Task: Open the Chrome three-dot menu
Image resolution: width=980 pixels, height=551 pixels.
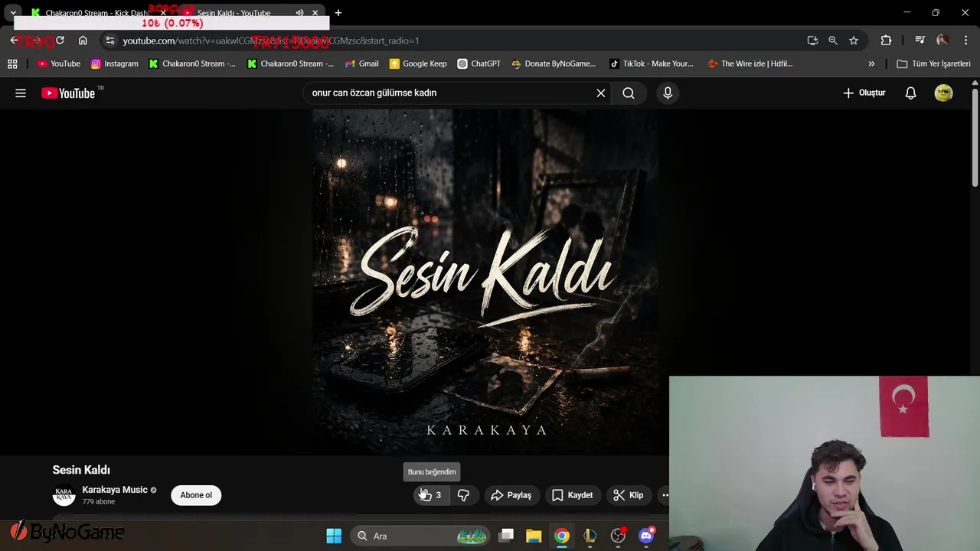Action: click(965, 41)
